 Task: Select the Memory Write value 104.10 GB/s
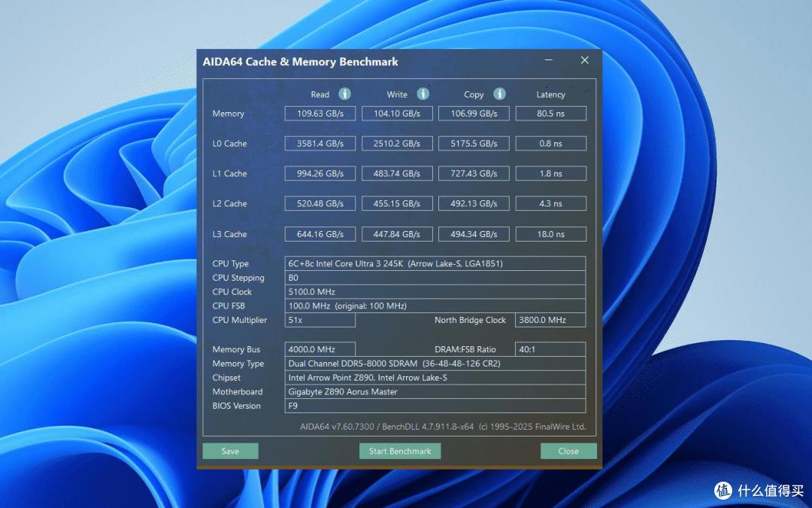(397, 114)
